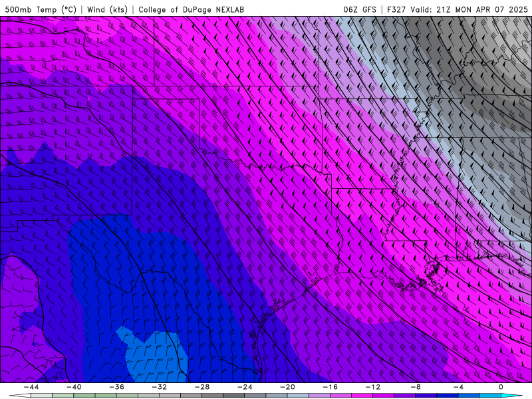Click the "Wind (kts)" header label

click(x=107, y=9)
